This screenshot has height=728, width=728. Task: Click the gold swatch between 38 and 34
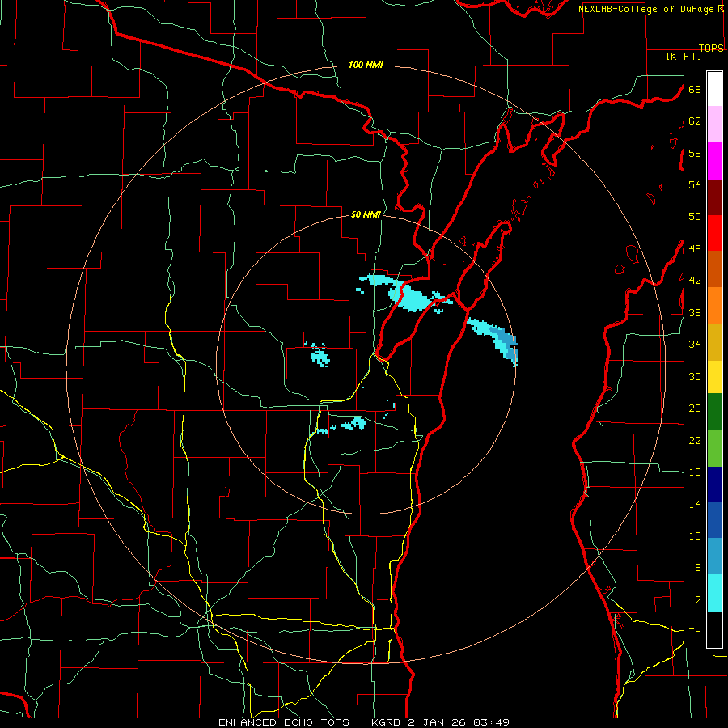point(714,342)
